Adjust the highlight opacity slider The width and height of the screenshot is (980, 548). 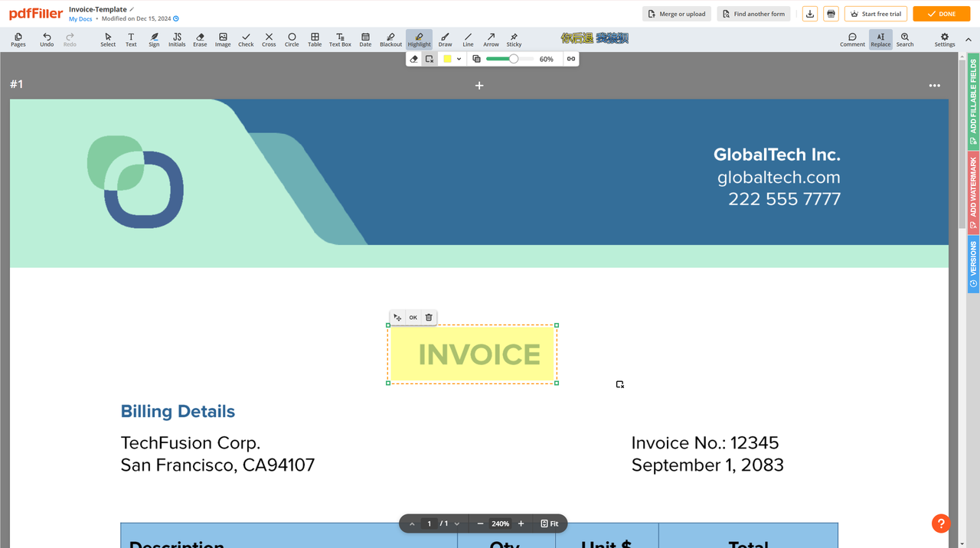click(510, 59)
